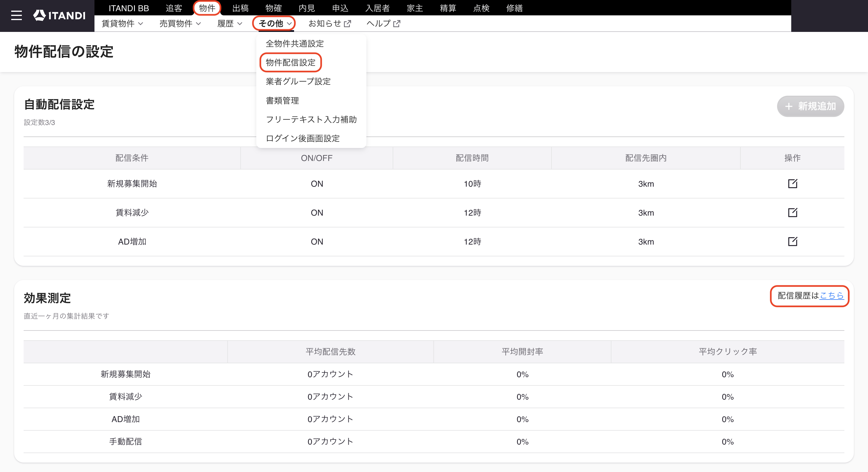868x472 pixels.
Task: Click the ITANDI logo
Action: pyautogui.click(x=59, y=15)
